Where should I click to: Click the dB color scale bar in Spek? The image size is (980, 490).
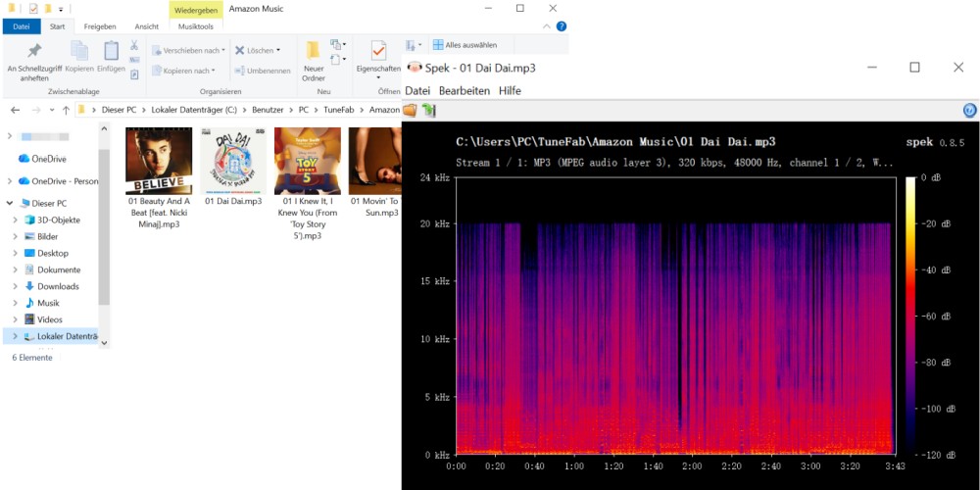[910, 316]
